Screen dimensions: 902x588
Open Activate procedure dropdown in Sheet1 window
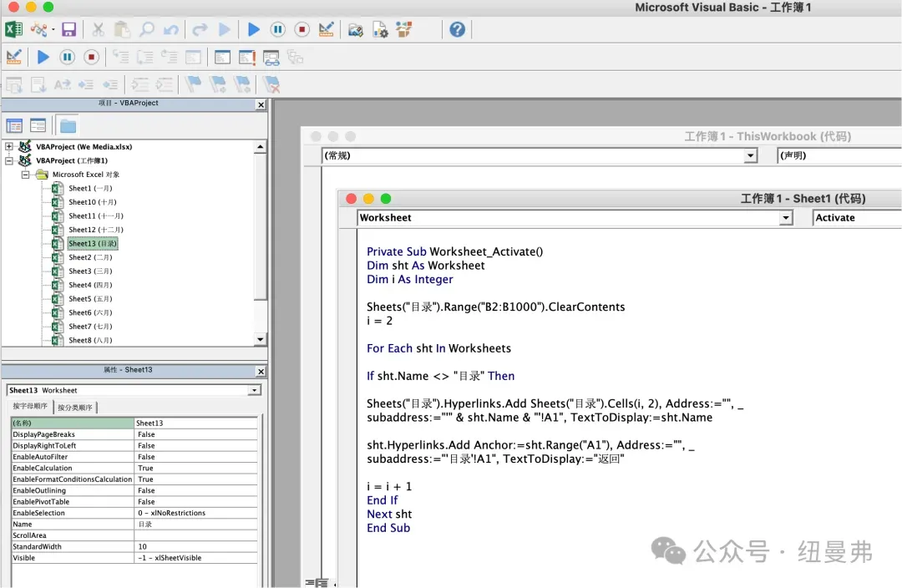857,217
